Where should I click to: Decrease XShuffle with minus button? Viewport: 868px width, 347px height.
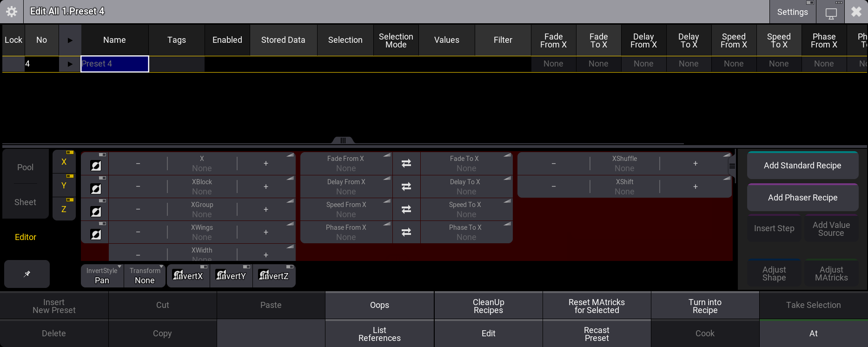click(x=554, y=163)
